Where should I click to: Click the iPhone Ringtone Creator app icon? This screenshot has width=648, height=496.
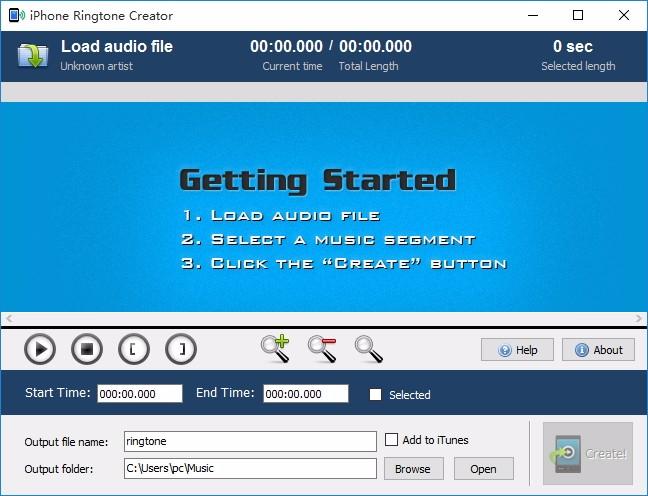tap(17, 16)
